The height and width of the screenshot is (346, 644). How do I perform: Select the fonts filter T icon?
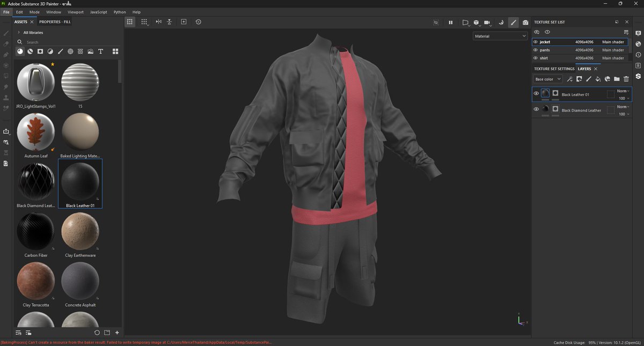point(100,51)
